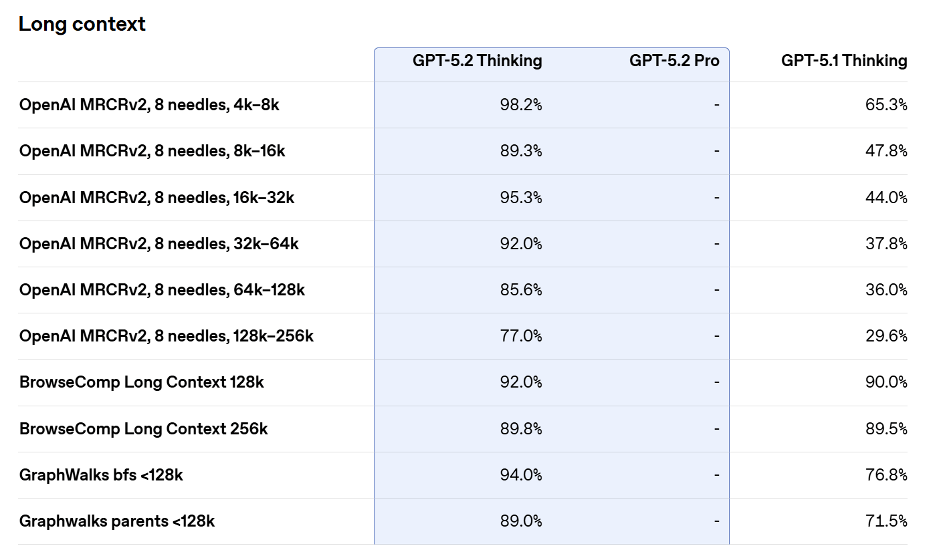This screenshot has width=943, height=560.
Task: Click the 'OpenAI MRCRv2, 8 needles, 128k–256k' row label
Action: pyautogui.click(x=166, y=336)
